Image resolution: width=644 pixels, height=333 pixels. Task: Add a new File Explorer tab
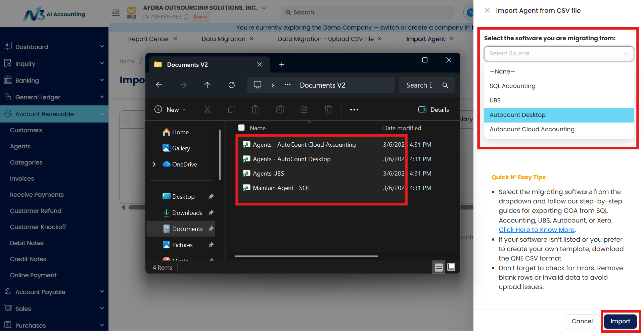click(282, 64)
